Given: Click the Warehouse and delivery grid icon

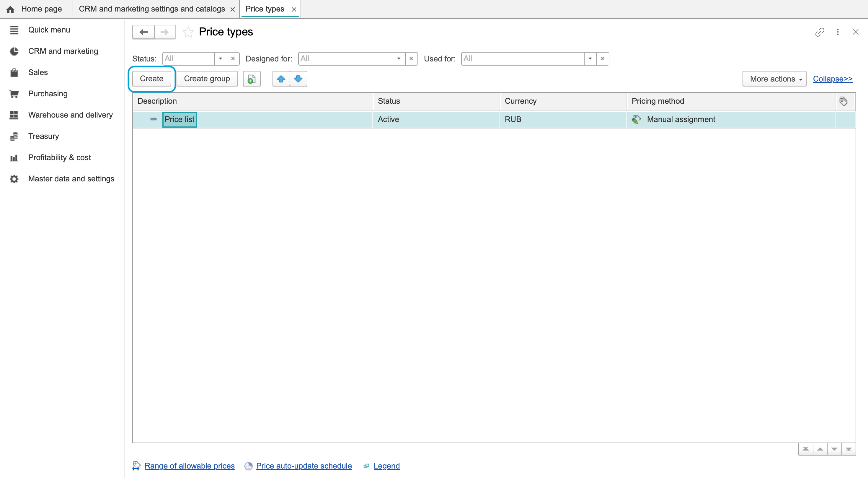Looking at the screenshot, I should pos(14,115).
